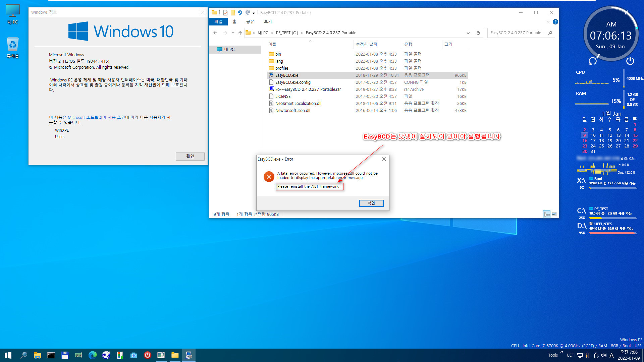The height and width of the screenshot is (362, 644).
Task: Click the input language 'A' indicator
Action: (611, 355)
